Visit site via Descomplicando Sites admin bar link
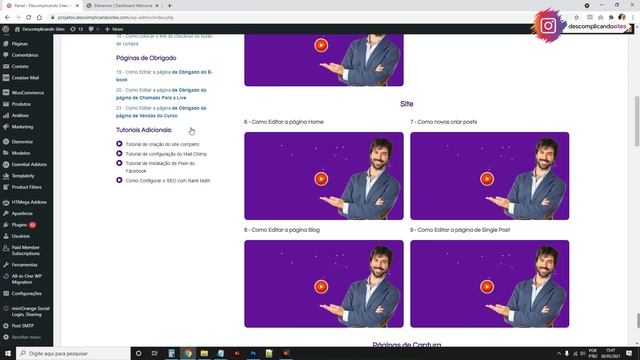Screen dimensions: 640x360 click(x=40, y=29)
